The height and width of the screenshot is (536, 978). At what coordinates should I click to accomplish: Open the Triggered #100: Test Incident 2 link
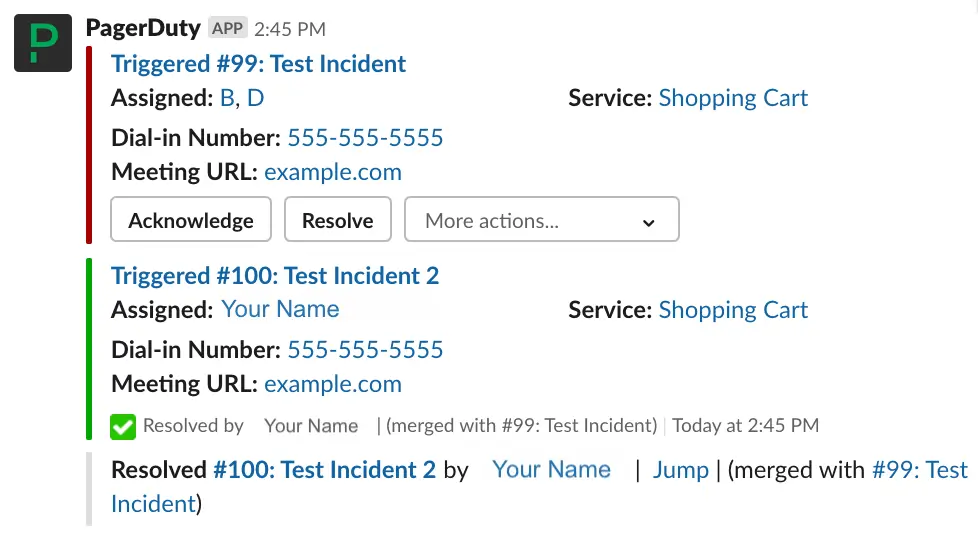[275, 276]
